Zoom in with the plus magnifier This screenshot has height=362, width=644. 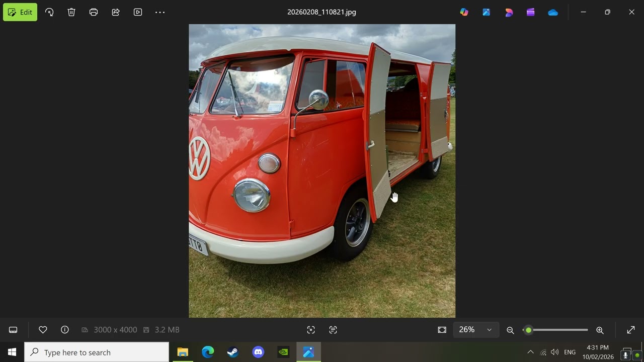click(600, 330)
